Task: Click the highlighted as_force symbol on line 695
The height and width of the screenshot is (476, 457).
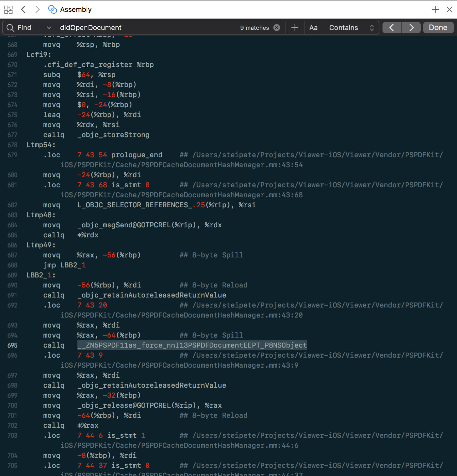Action: tap(192, 345)
